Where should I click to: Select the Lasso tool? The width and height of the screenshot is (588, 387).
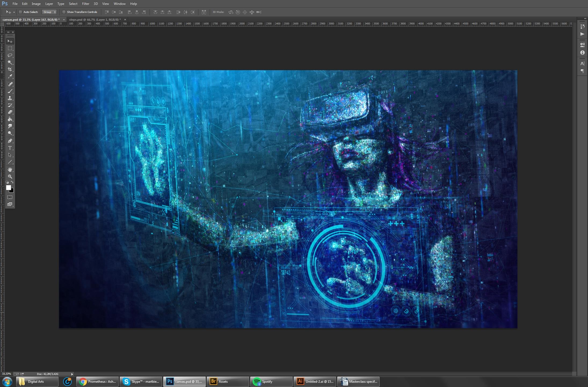(x=10, y=55)
